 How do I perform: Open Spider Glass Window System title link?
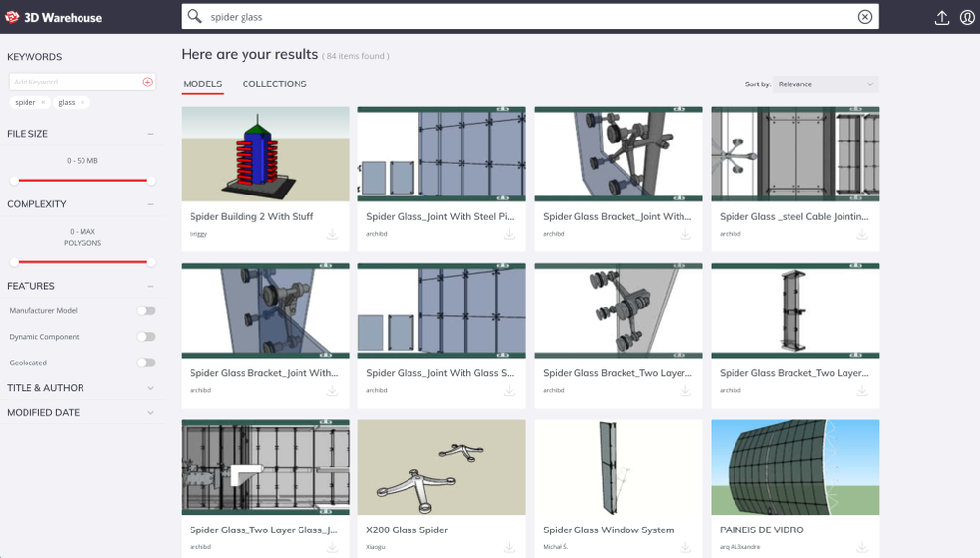click(x=608, y=530)
